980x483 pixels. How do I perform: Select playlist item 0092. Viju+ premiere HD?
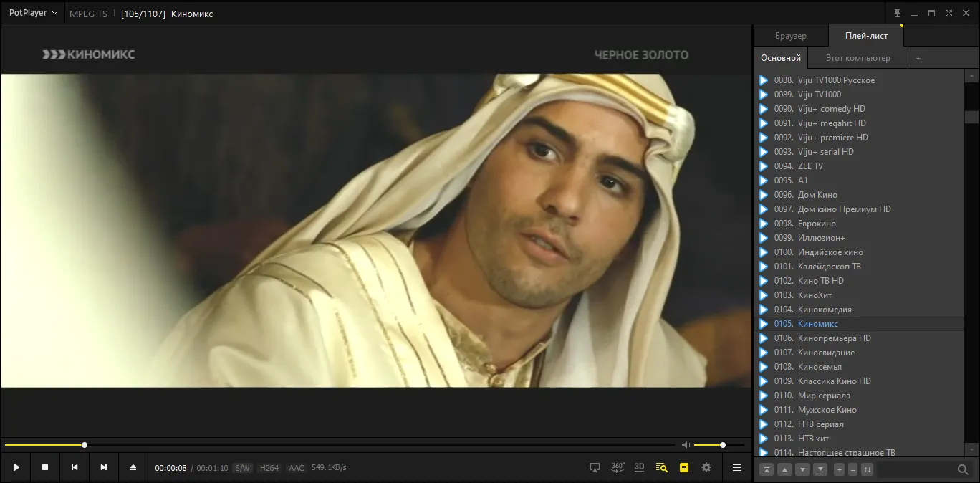coord(859,138)
